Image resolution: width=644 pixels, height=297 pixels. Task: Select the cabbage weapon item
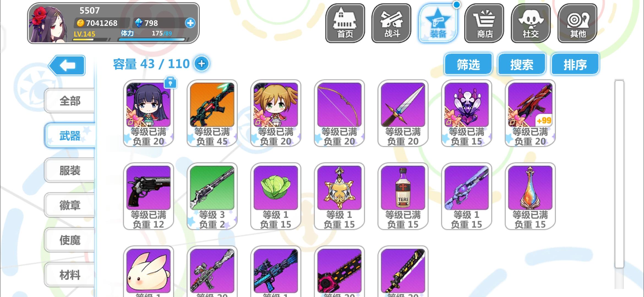(x=275, y=196)
